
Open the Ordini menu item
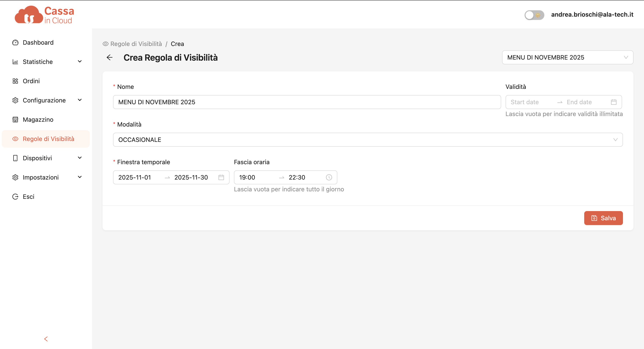pyautogui.click(x=31, y=81)
